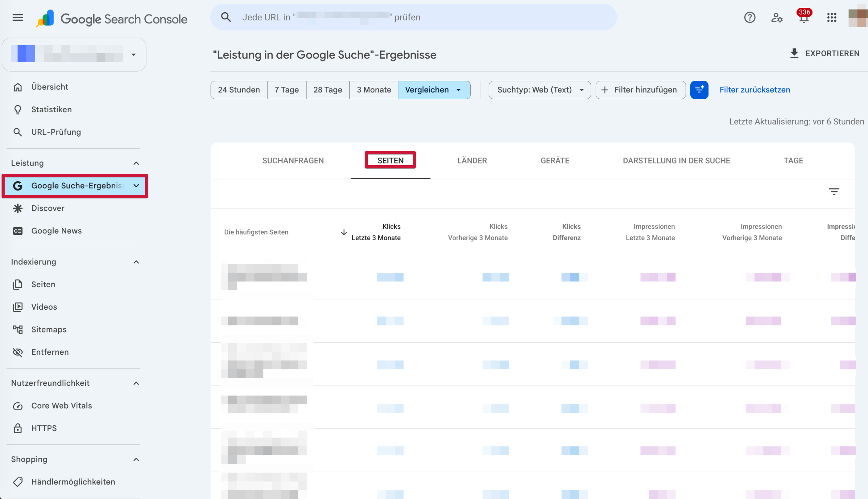This screenshot has height=499, width=868.
Task: Open Core Web Vitals report
Action: [x=62, y=405]
